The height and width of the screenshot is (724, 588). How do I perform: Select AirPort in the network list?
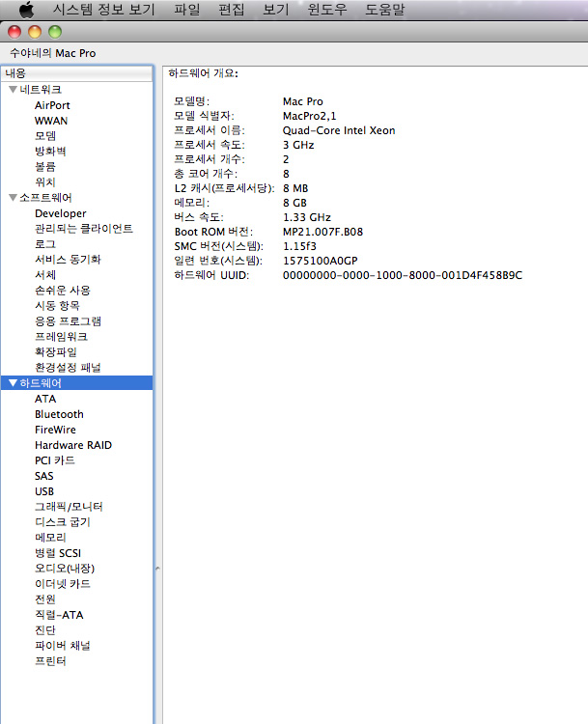click(52, 105)
